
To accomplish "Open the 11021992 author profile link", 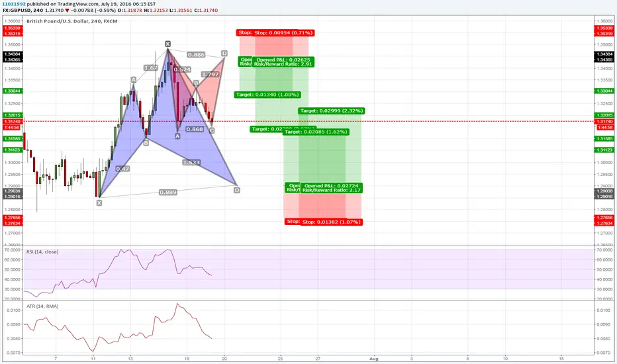I will pos(14,4).
